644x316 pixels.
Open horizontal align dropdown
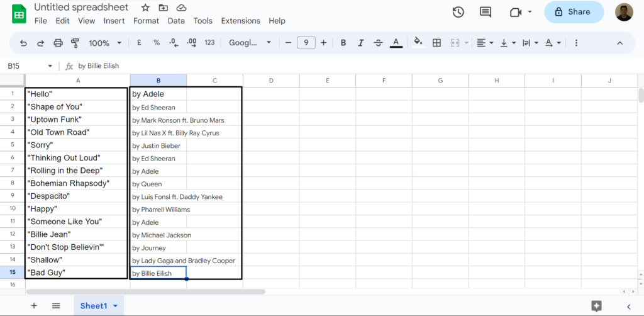(485, 43)
